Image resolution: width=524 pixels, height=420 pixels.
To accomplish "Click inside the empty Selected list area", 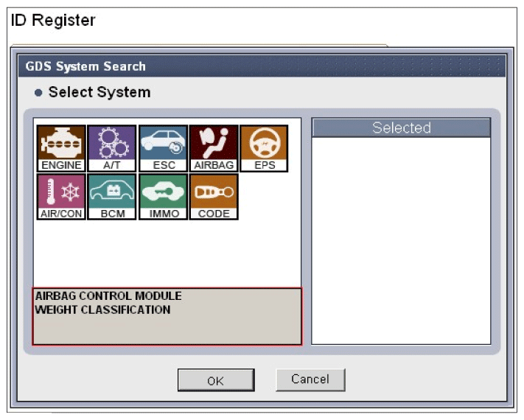I will tap(401, 240).
